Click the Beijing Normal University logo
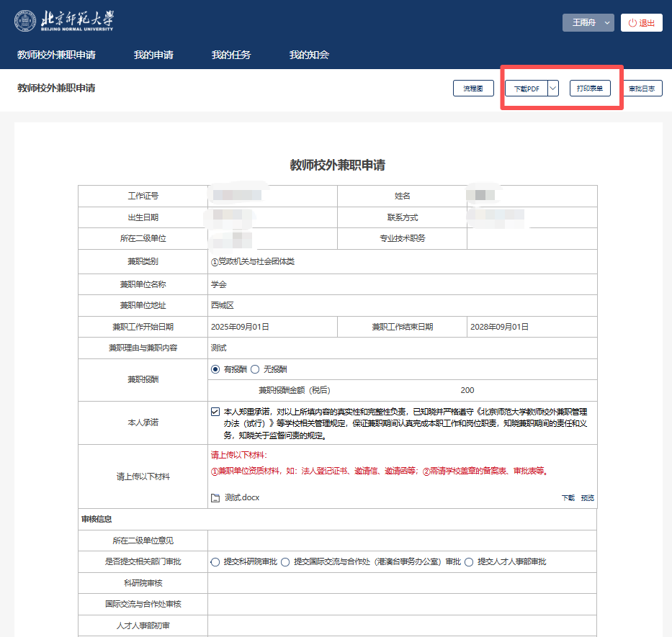This screenshot has width=672, height=637. pyautogui.click(x=63, y=22)
